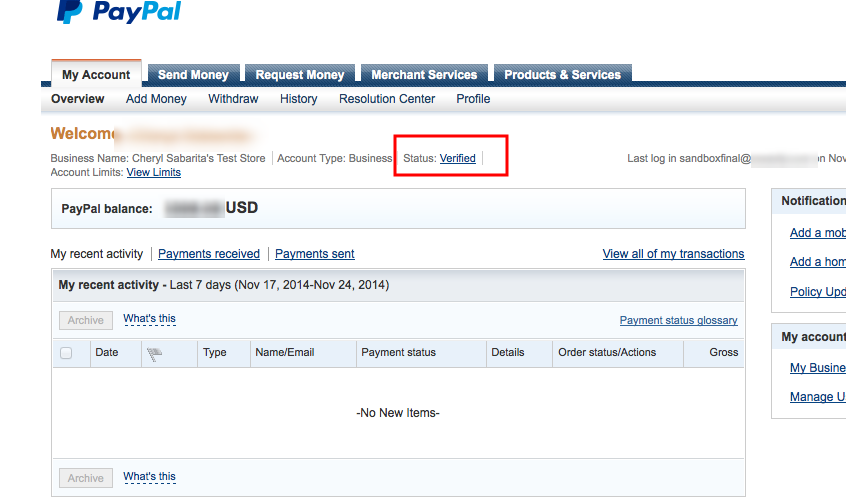Click the USD currency label
This screenshot has height=503, width=846.
tap(242, 208)
